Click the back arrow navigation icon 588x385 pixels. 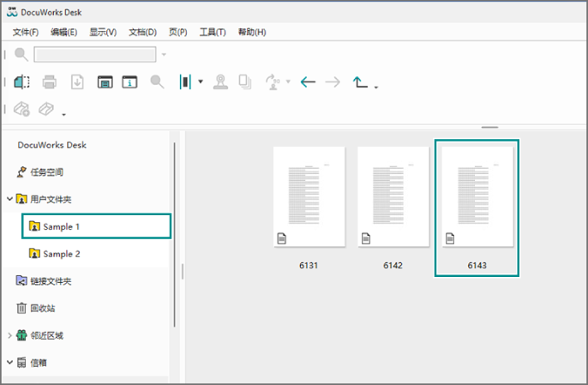(x=309, y=82)
